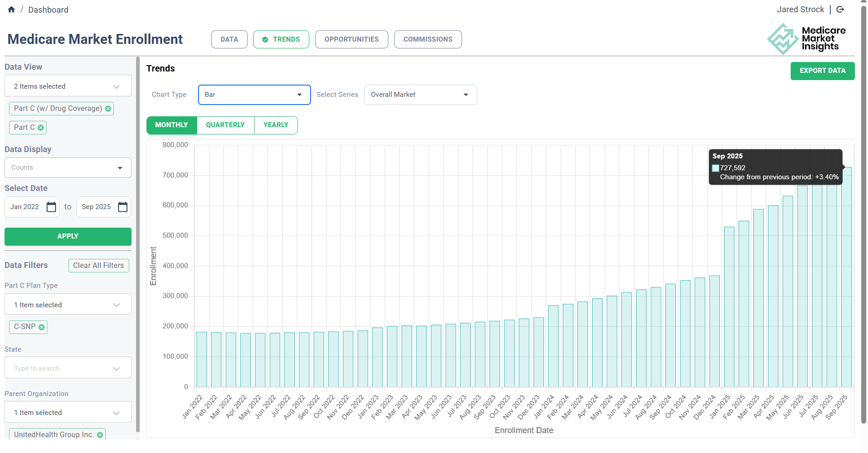Switch to the Opportunities tab
868x453 pixels.
pos(351,39)
